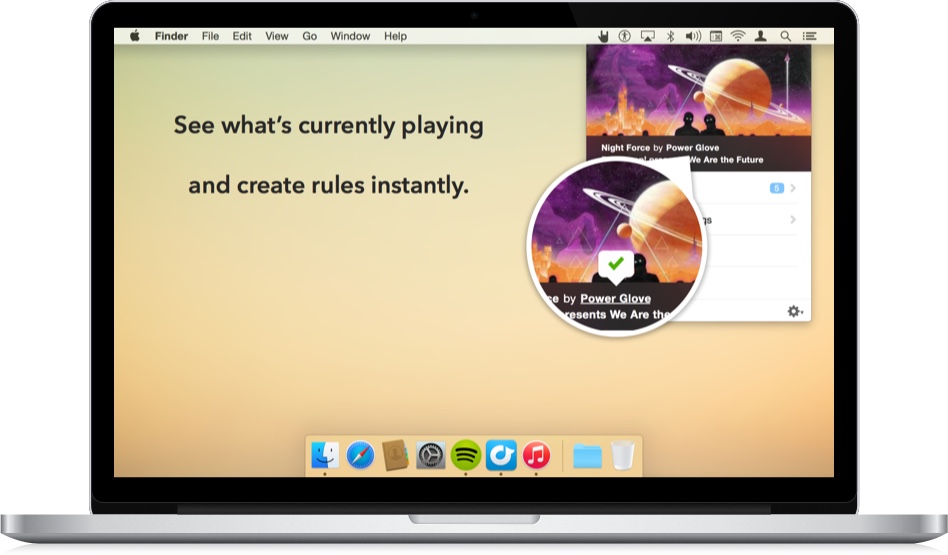Click the Night Force album artwork
Image resolution: width=948 pixels, height=555 pixels.
pos(698,91)
